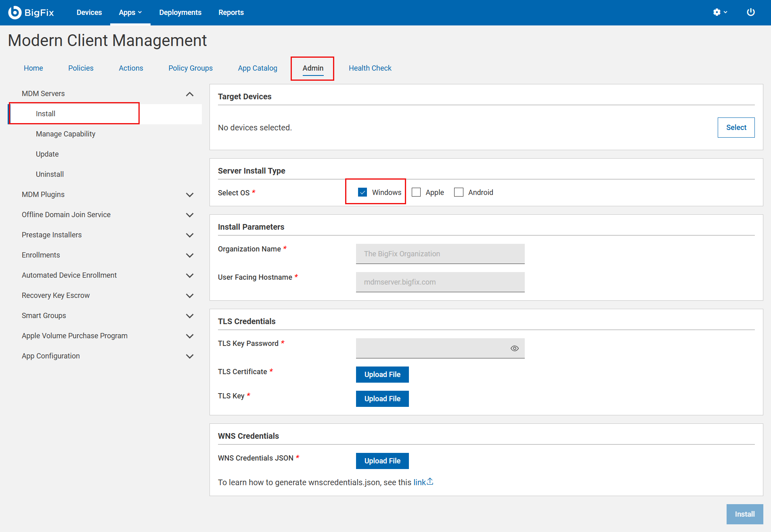The height and width of the screenshot is (532, 771).
Task: Click the external link icon after wnscredentials.json text
Action: click(x=430, y=481)
